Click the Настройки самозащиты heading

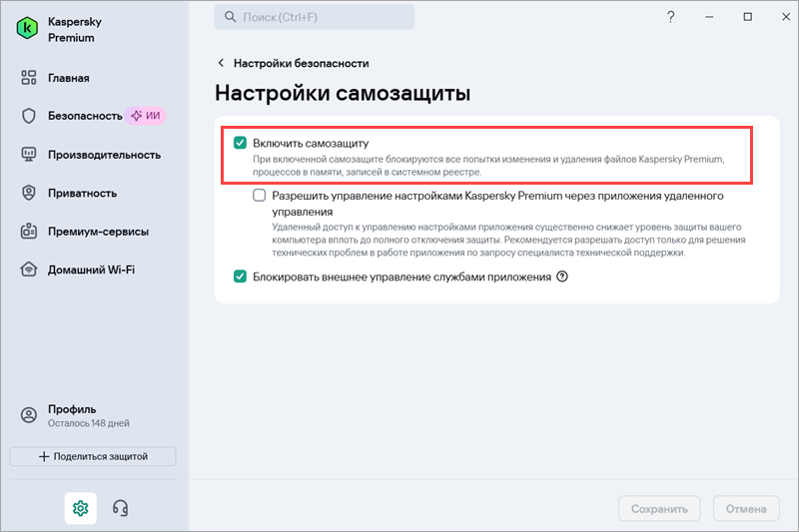click(343, 93)
